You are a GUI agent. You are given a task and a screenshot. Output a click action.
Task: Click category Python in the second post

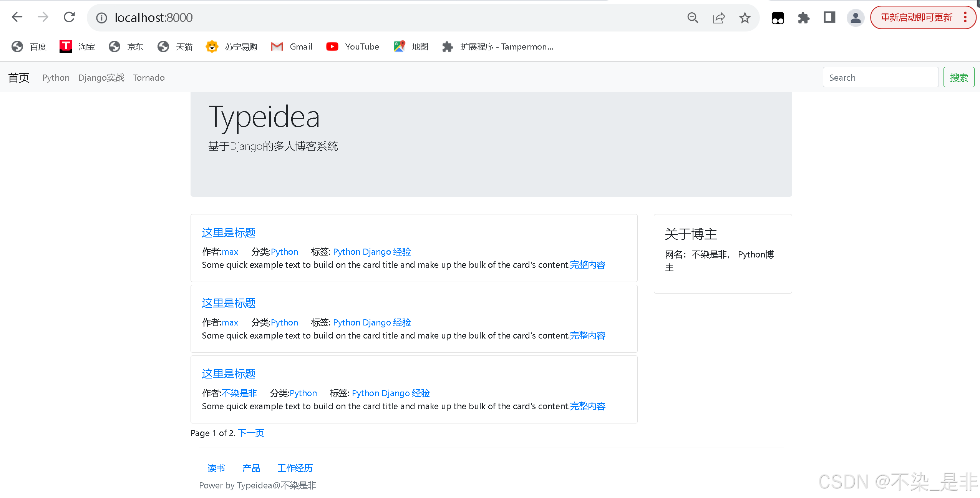[285, 322]
